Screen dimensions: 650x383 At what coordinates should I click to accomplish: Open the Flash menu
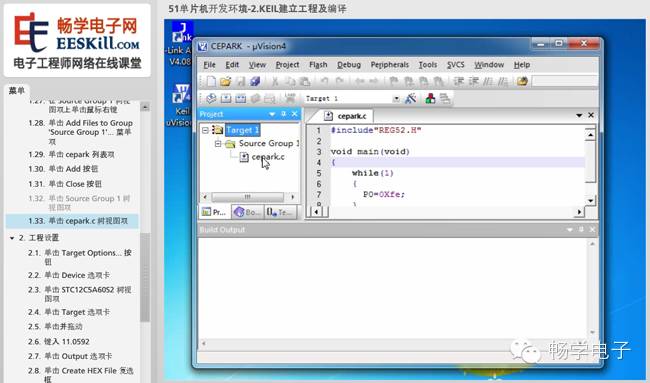(318, 65)
